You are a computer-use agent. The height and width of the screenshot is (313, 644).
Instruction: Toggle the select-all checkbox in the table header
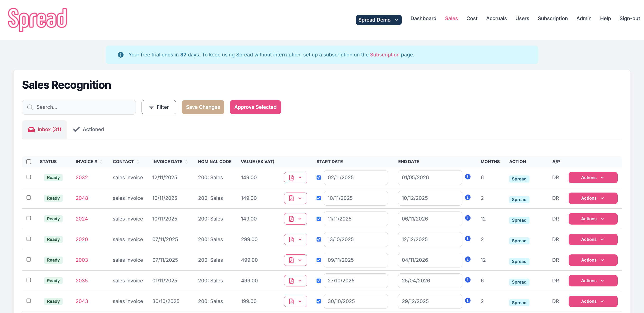coord(28,161)
